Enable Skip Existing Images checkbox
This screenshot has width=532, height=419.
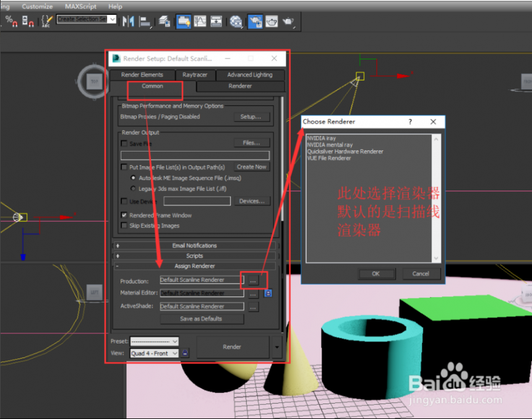[x=124, y=225]
